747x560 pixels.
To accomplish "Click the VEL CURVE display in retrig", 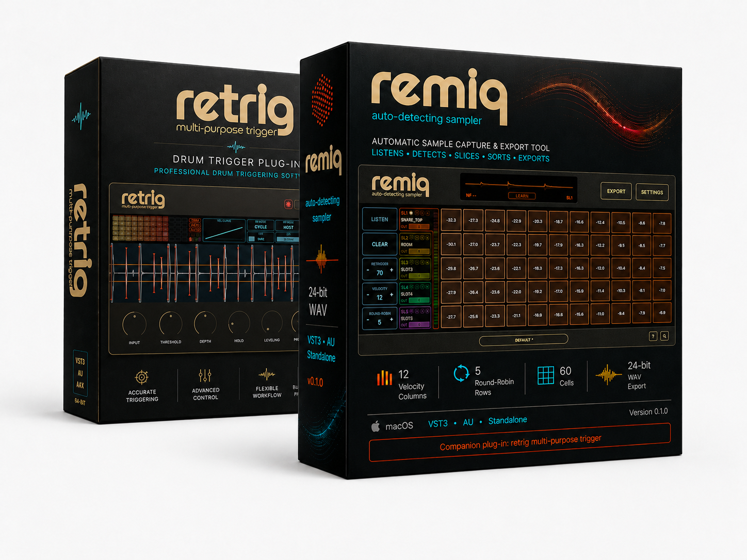I will [224, 230].
